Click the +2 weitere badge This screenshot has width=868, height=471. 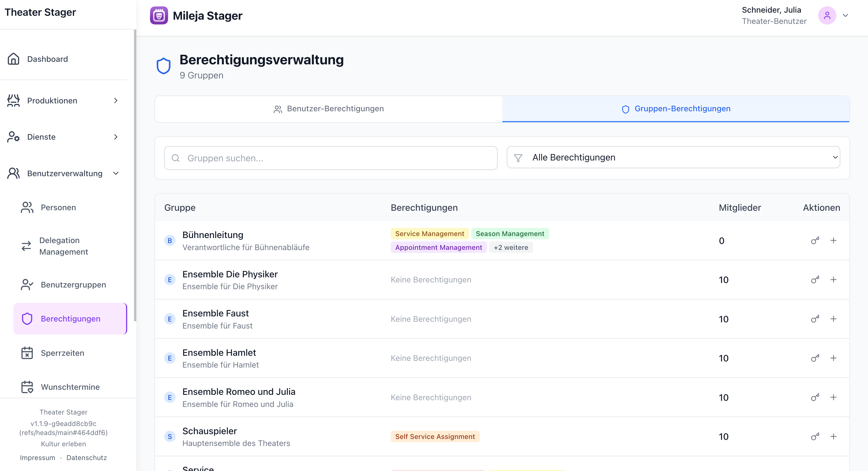tap(511, 248)
